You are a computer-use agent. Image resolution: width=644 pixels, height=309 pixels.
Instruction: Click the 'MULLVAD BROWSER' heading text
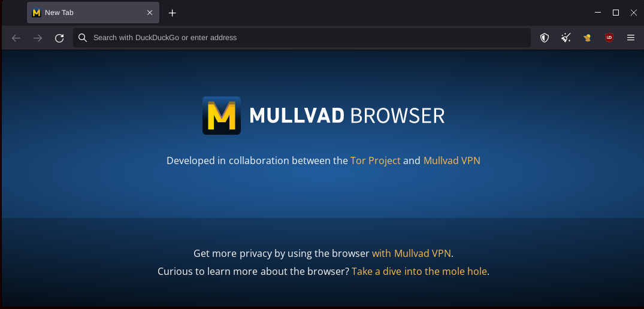pos(347,116)
